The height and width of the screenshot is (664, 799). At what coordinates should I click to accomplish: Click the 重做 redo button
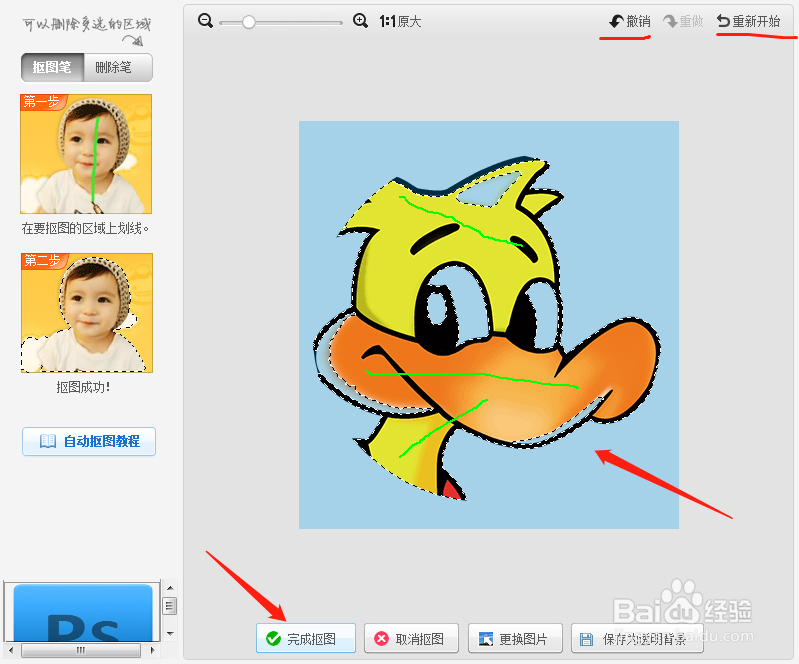(683, 21)
